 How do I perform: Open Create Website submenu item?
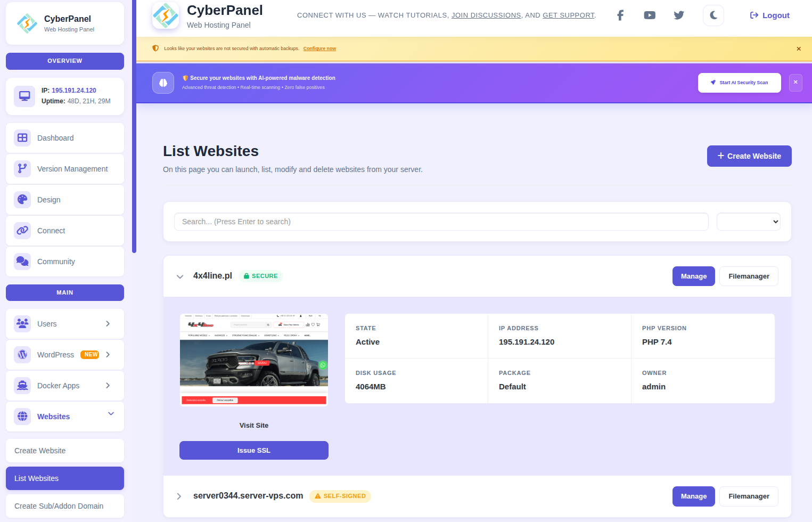(x=65, y=451)
